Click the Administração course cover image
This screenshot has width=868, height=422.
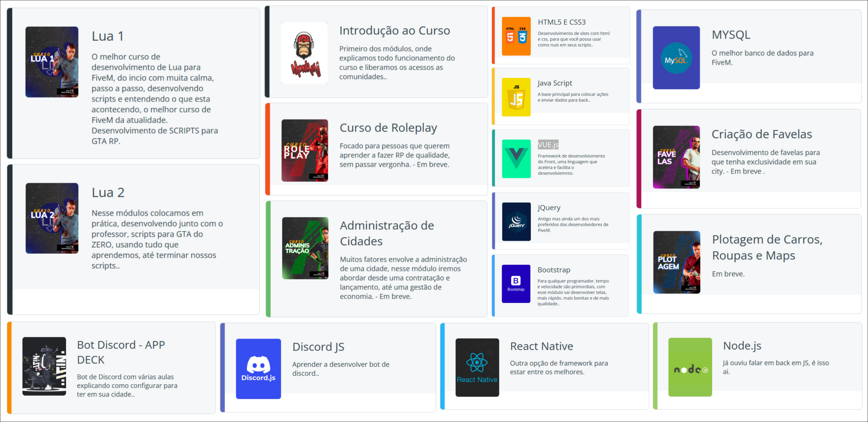click(x=305, y=248)
